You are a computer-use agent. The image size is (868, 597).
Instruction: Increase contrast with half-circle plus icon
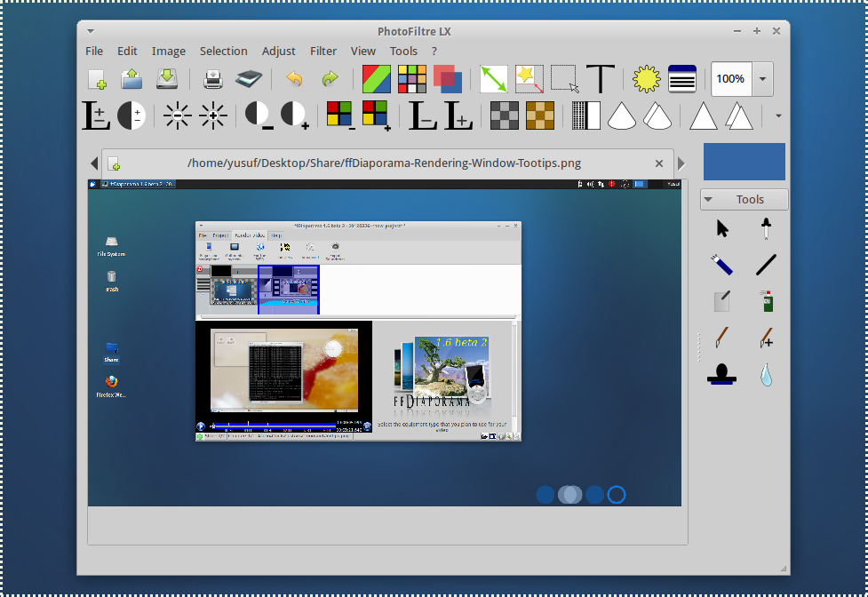point(294,115)
